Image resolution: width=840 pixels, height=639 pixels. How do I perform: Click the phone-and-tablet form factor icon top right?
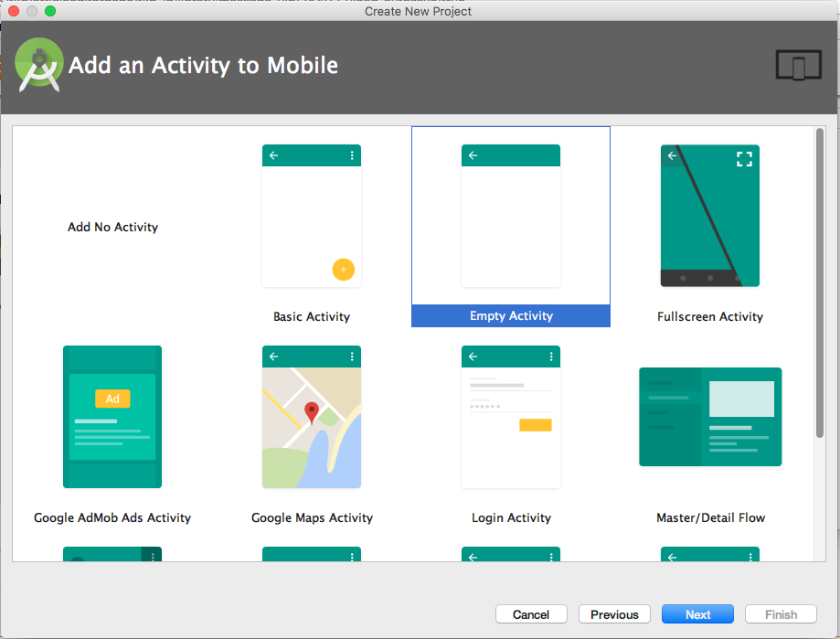tap(797, 65)
